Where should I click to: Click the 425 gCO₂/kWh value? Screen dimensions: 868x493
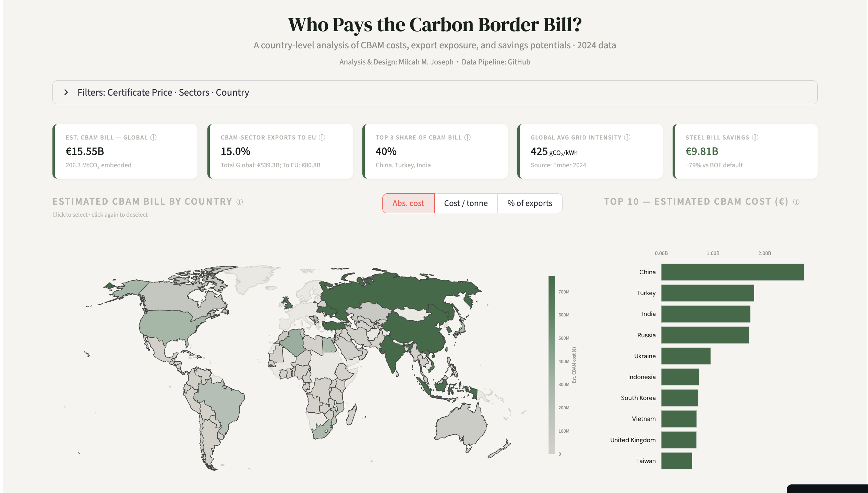(x=554, y=152)
